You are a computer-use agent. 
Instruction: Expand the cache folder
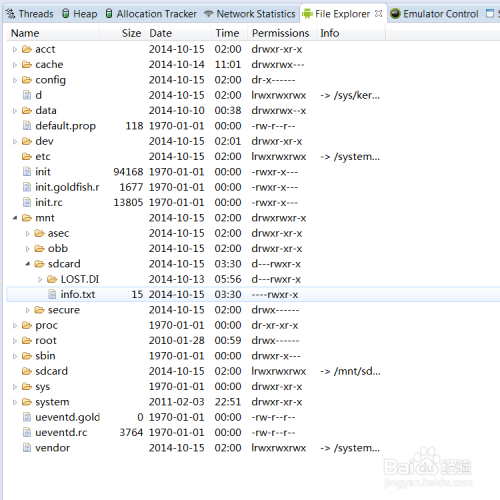(x=15, y=65)
